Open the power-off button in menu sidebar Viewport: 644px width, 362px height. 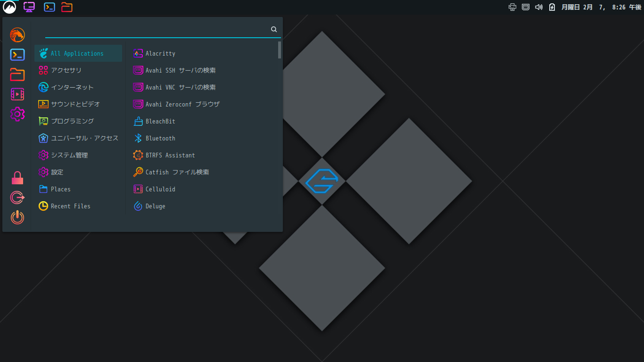click(x=17, y=217)
